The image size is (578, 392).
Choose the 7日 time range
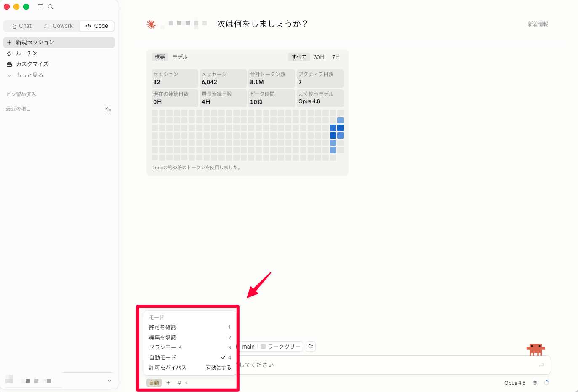[x=336, y=57]
